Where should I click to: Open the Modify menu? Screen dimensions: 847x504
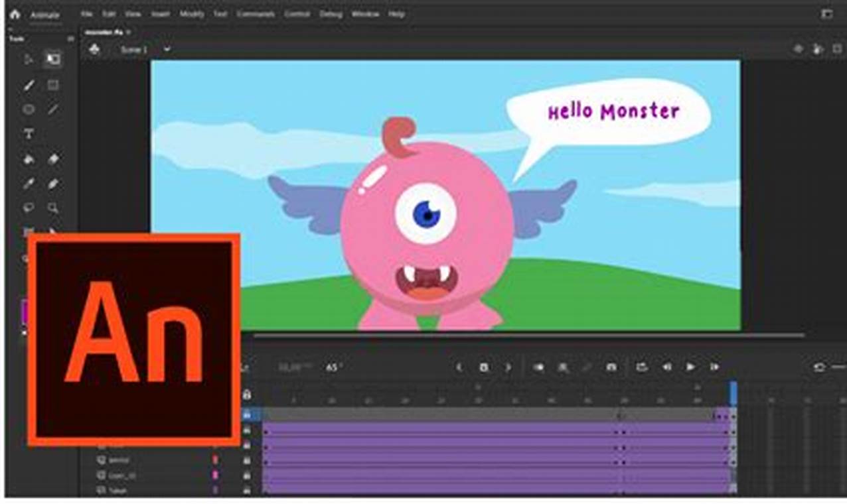coord(192,14)
